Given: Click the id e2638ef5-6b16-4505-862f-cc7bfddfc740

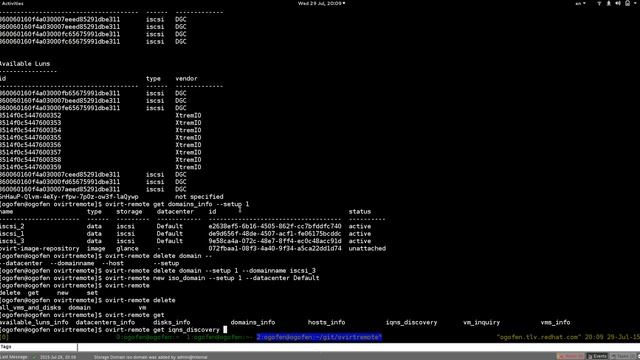Looking at the screenshot, I should [x=275, y=226].
